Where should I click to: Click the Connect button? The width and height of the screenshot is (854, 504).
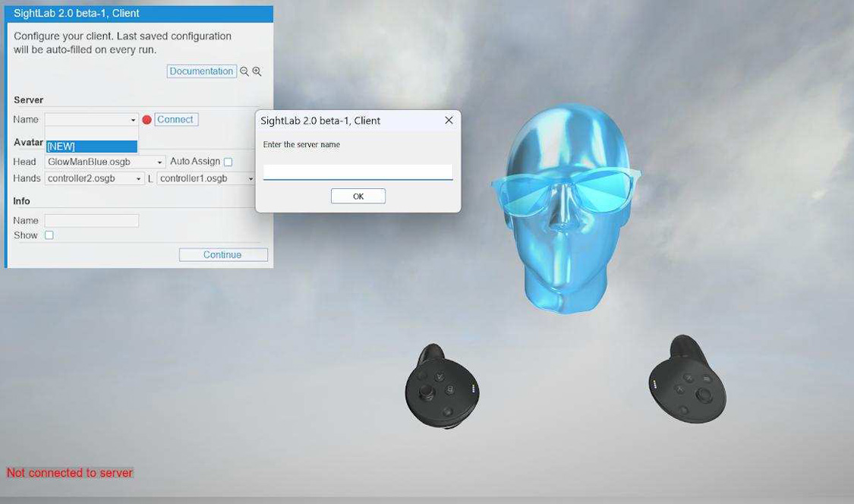pyautogui.click(x=175, y=119)
